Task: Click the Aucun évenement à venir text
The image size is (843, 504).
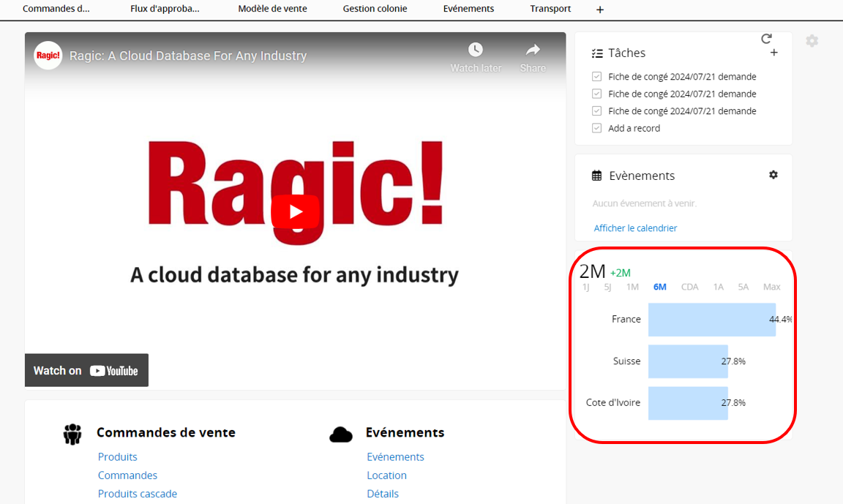Action: (645, 203)
